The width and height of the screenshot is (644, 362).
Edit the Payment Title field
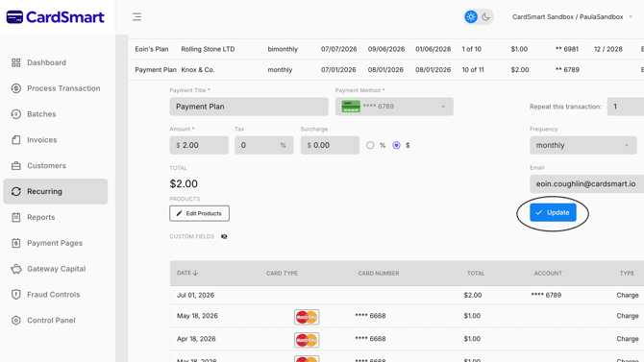click(249, 107)
